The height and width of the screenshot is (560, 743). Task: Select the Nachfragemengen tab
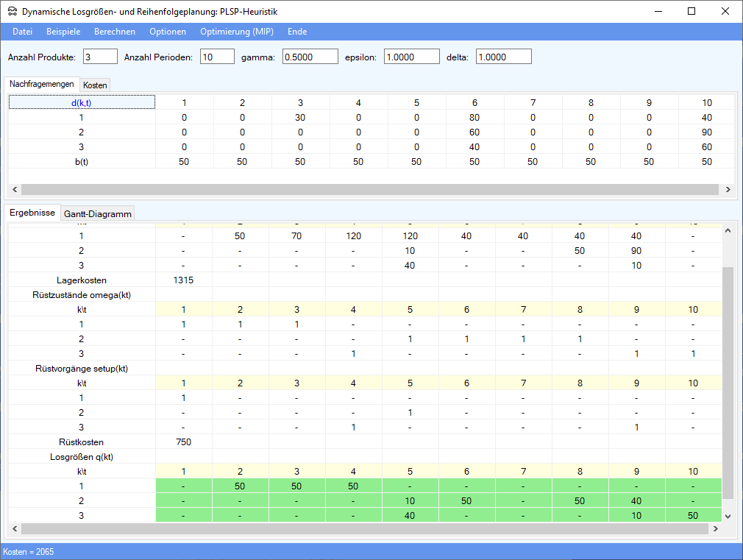coord(41,85)
